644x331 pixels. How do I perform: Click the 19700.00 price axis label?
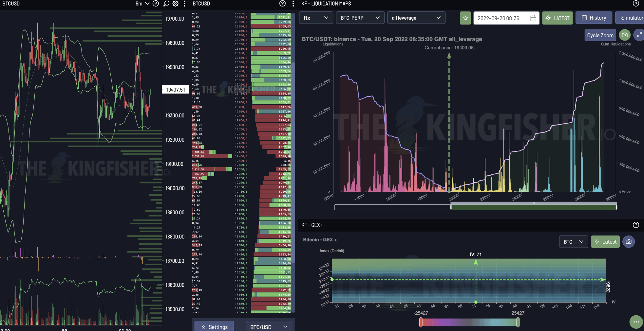(x=175, y=19)
